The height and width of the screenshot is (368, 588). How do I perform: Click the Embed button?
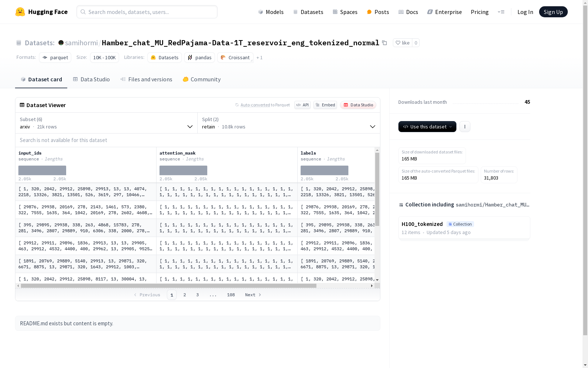(x=325, y=105)
